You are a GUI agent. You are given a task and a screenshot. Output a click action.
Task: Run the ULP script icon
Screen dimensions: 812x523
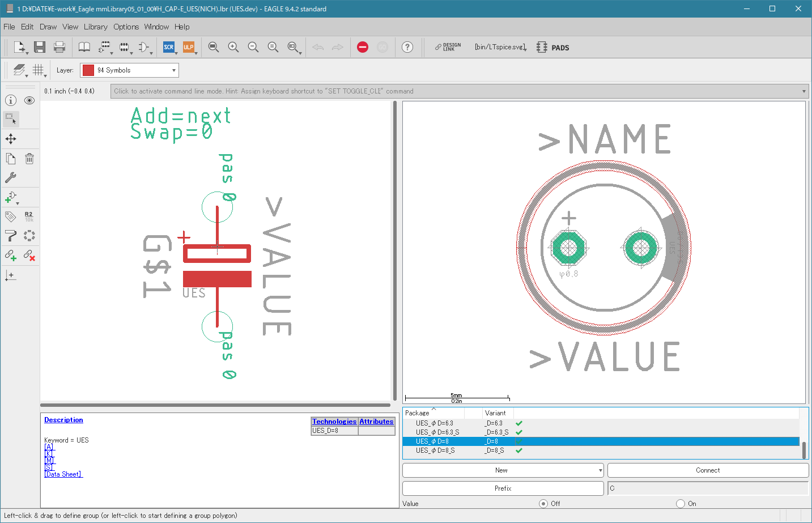pos(188,47)
